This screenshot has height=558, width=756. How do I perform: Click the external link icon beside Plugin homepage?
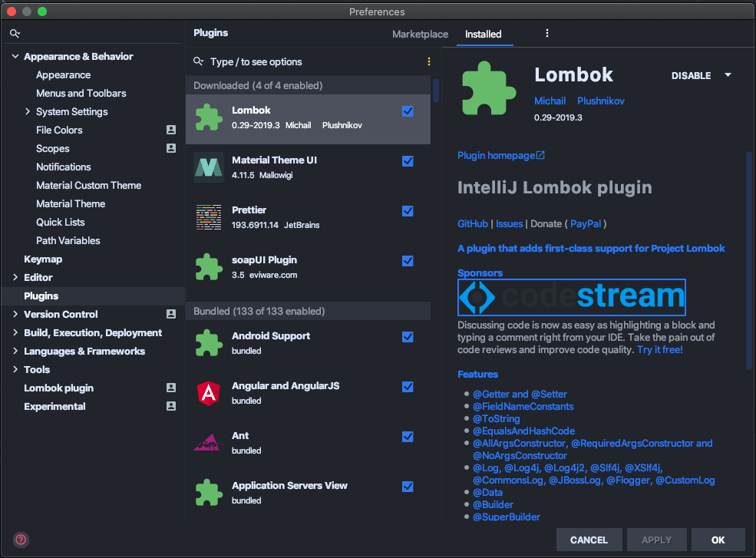pyautogui.click(x=540, y=155)
